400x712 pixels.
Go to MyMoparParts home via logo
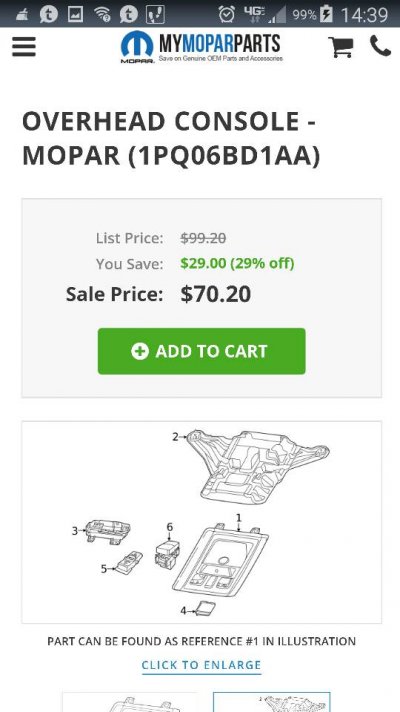point(202,46)
